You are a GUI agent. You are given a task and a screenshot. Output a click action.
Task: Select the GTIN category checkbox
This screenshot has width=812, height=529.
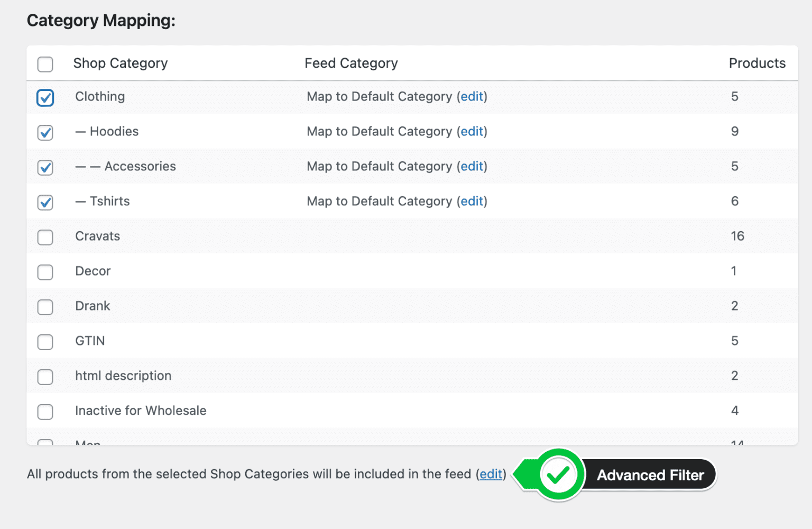pos(45,342)
